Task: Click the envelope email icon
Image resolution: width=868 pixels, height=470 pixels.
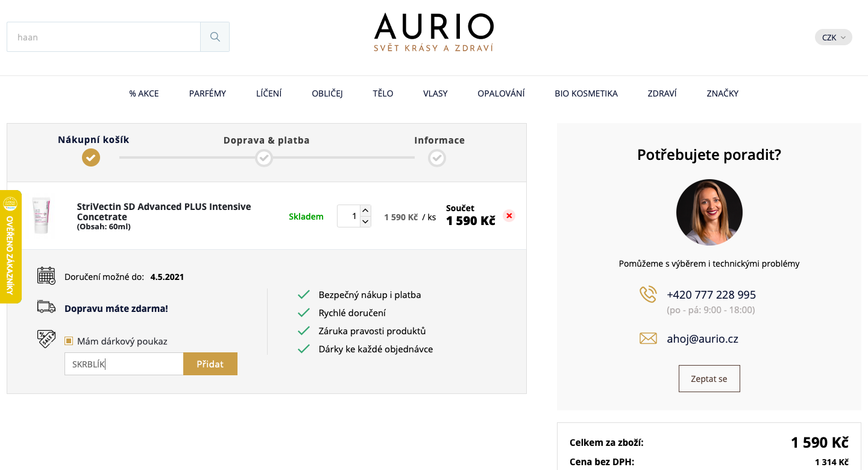Action: (648, 338)
